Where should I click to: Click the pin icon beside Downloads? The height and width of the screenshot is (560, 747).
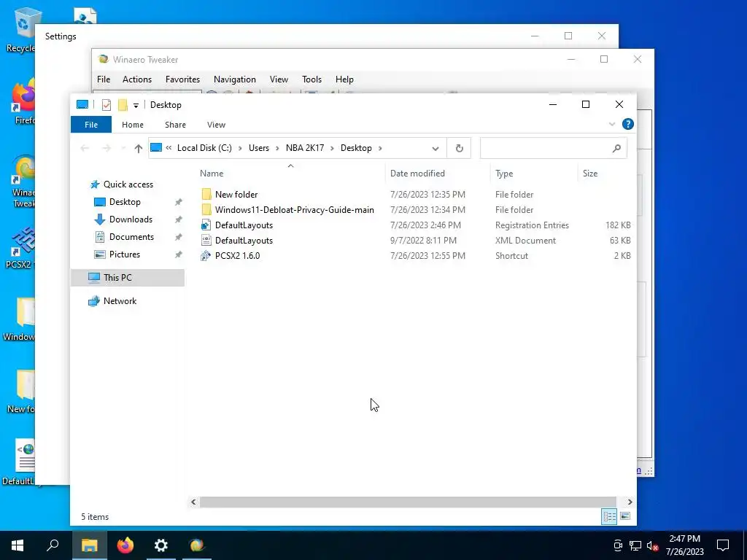tap(178, 219)
